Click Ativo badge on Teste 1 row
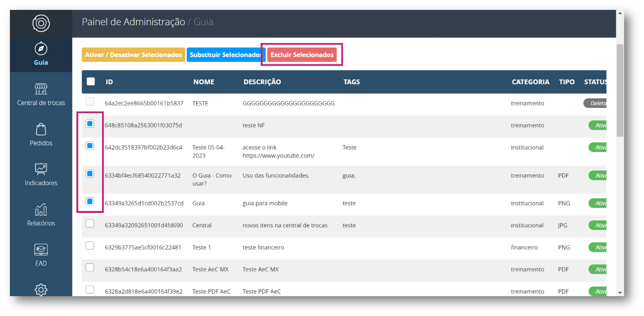The width and height of the screenshot is (644, 316). click(x=597, y=247)
